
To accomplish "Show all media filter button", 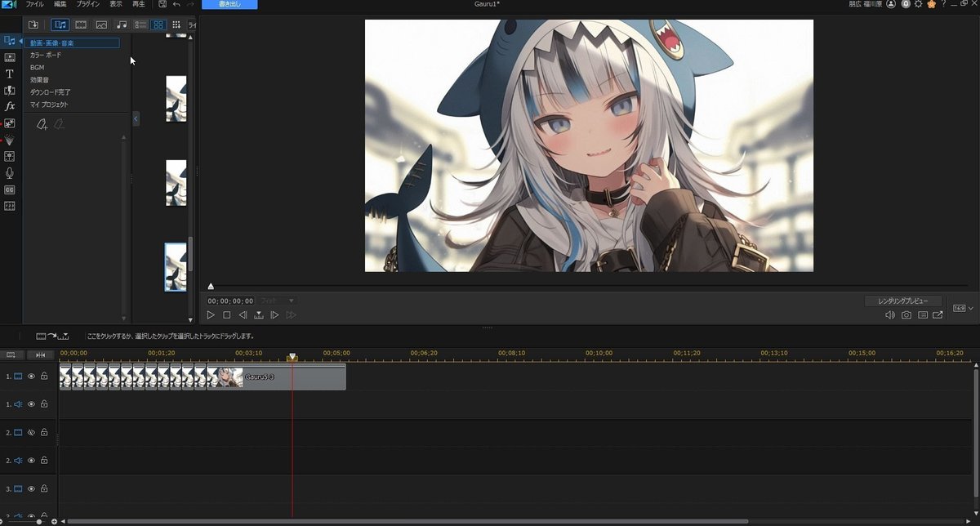I will 60,25.
